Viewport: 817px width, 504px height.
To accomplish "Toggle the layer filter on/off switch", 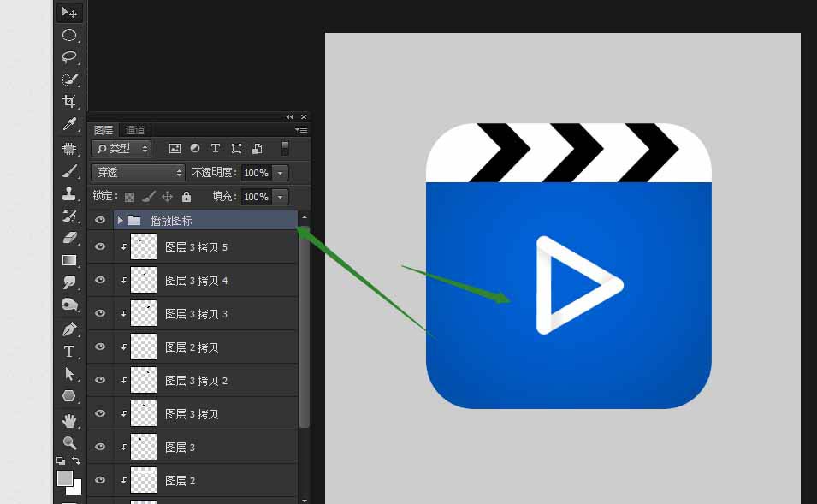I will 285,149.
